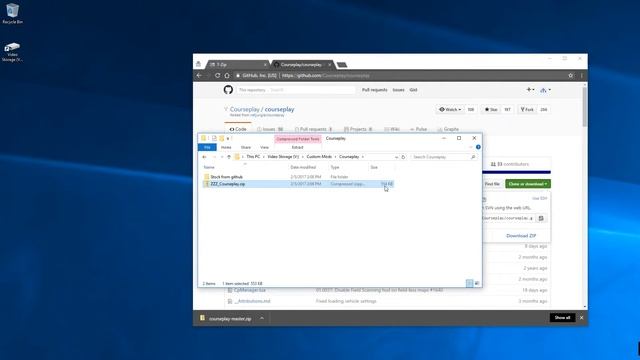The width and height of the screenshot is (640, 360).
Task: Switch to the 7-Zip browser tab
Action: point(238,64)
